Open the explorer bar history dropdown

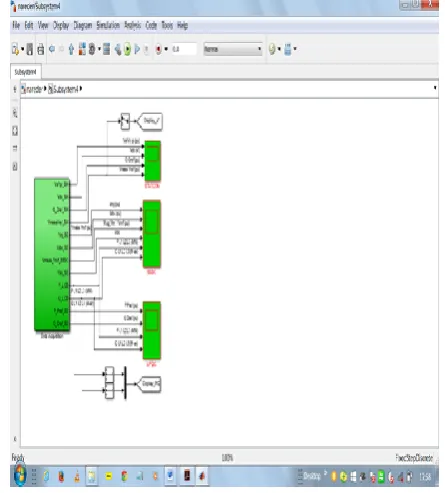[x=435, y=88]
